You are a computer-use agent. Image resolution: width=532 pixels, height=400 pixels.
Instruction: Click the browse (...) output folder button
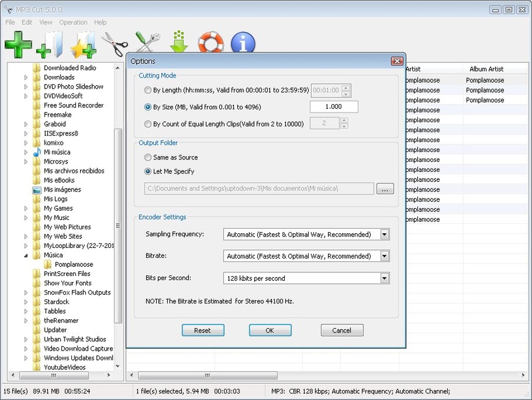pyautogui.click(x=385, y=189)
